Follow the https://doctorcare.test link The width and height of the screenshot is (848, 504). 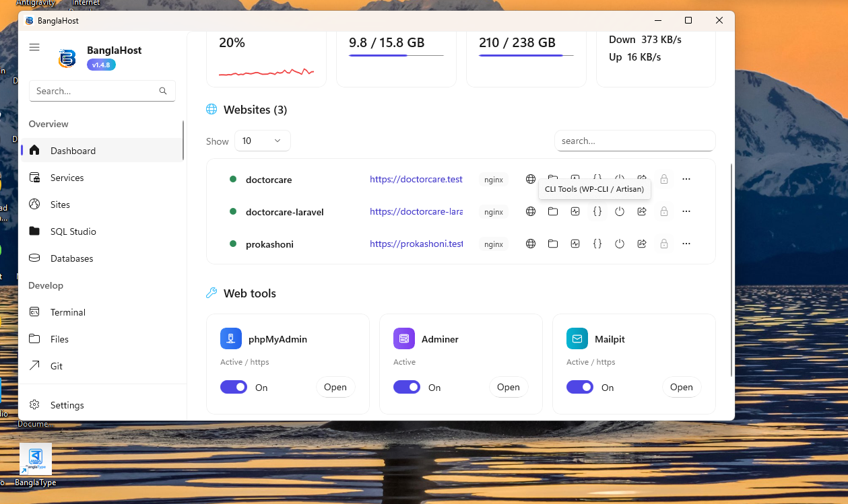point(416,179)
